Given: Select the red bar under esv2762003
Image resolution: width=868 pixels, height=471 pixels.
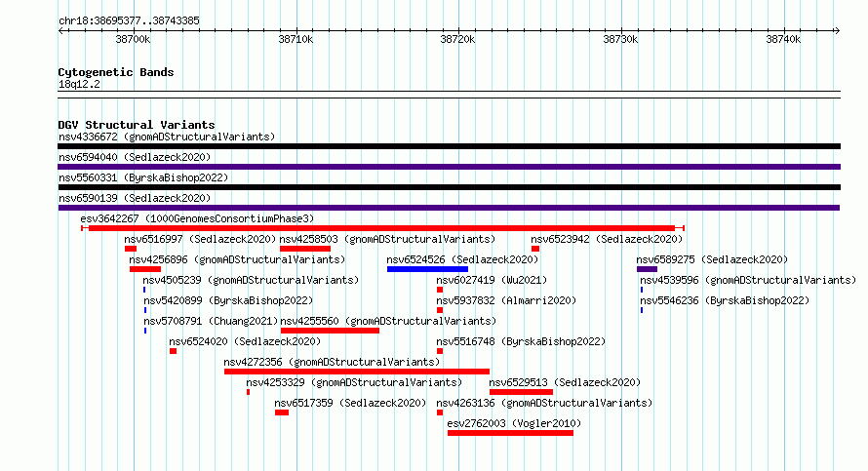Looking at the screenshot, I should [510, 433].
